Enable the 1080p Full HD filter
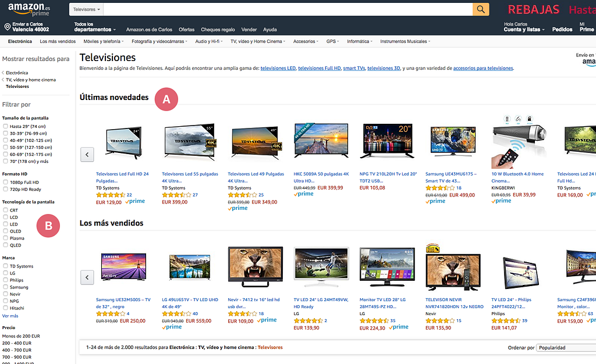The image size is (596, 364). click(x=6, y=182)
